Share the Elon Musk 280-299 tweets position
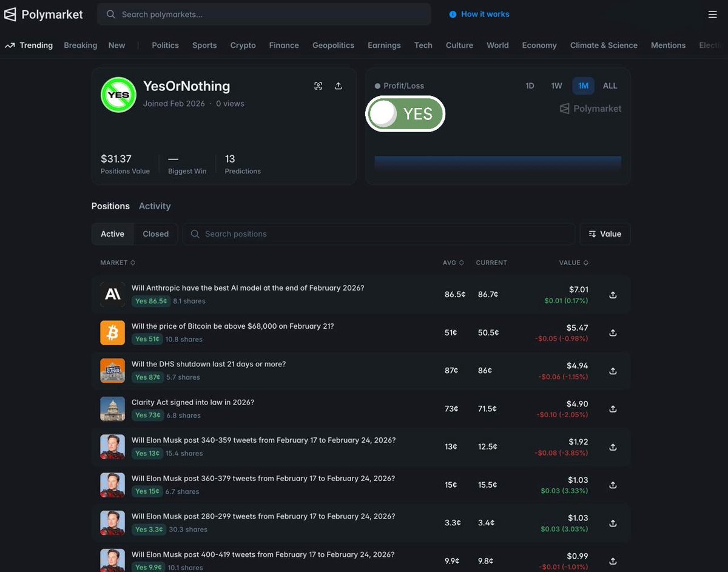The height and width of the screenshot is (572, 728). (x=613, y=523)
